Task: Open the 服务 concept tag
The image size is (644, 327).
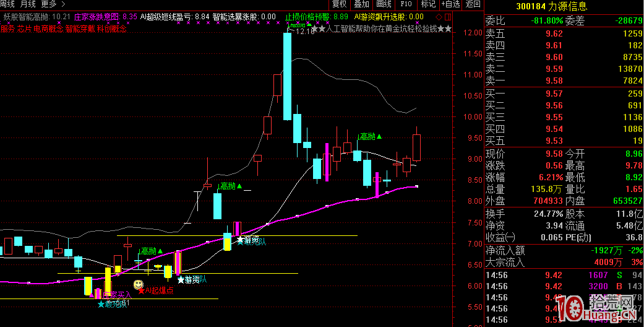Action: [7, 28]
